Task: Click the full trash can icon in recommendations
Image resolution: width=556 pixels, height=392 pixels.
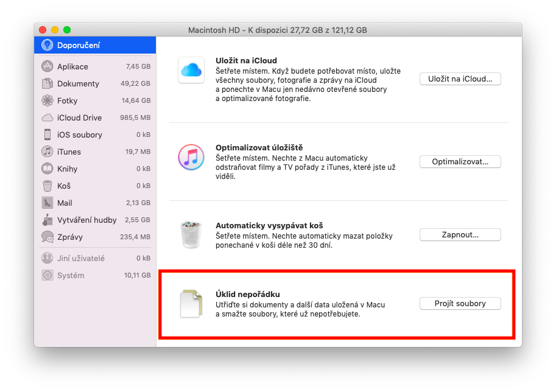Action: pyautogui.click(x=191, y=234)
